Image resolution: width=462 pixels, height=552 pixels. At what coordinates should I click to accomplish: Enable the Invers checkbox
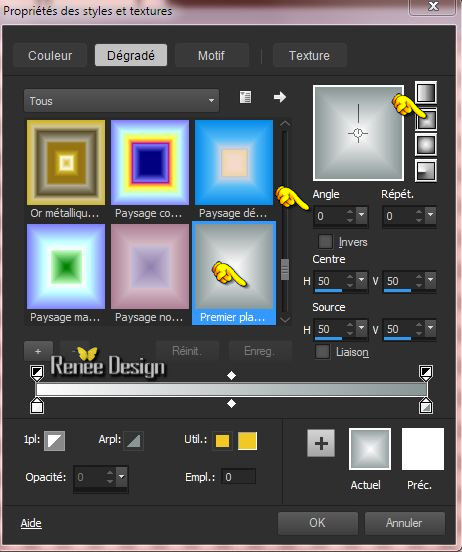click(x=325, y=242)
